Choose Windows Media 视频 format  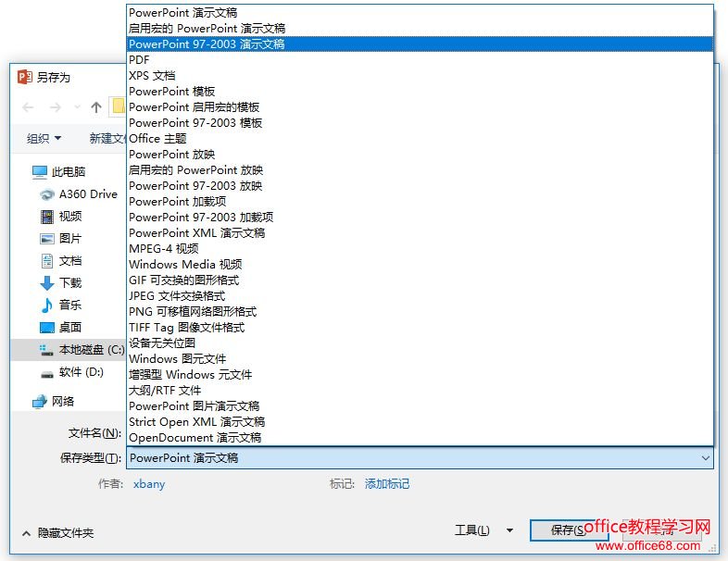tap(420, 265)
